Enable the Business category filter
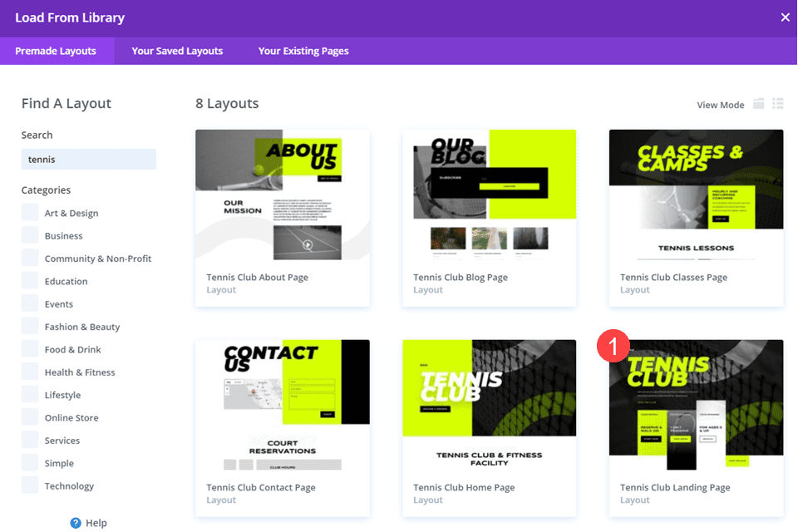Screen dimensions: 798x532 [x=31, y=235]
